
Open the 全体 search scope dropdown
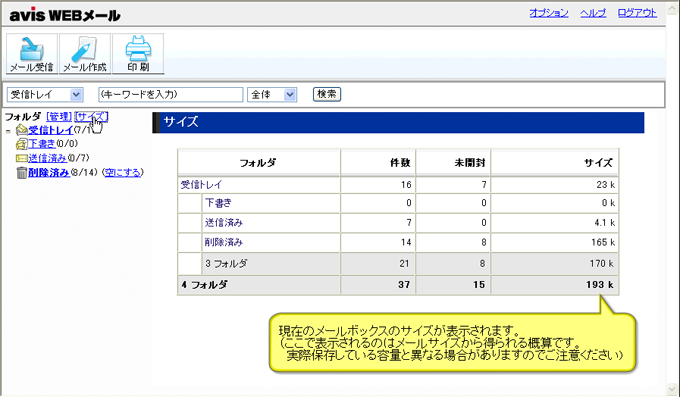click(272, 95)
